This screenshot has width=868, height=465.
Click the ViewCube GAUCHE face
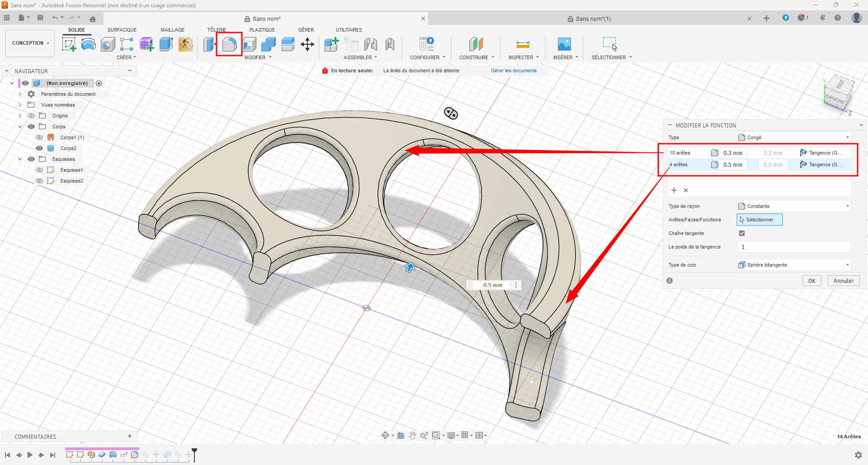tap(835, 99)
